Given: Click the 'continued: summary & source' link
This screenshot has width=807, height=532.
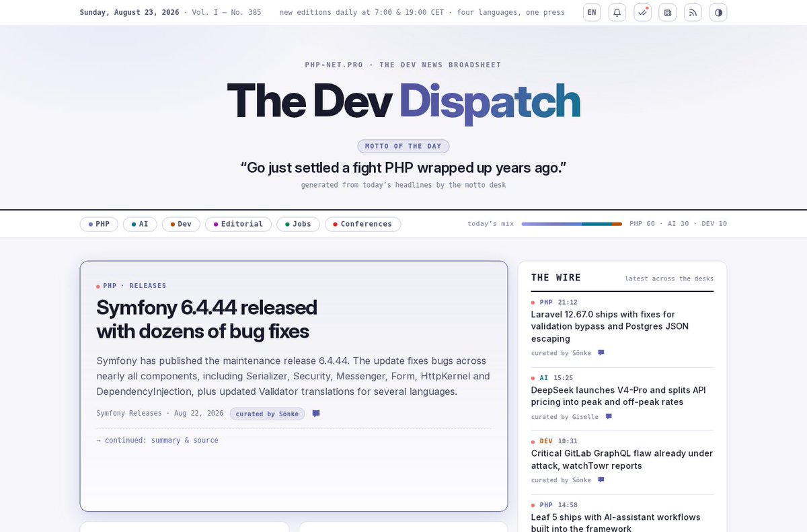Looking at the screenshot, I should pyautogui.click(x=157, y=441).
